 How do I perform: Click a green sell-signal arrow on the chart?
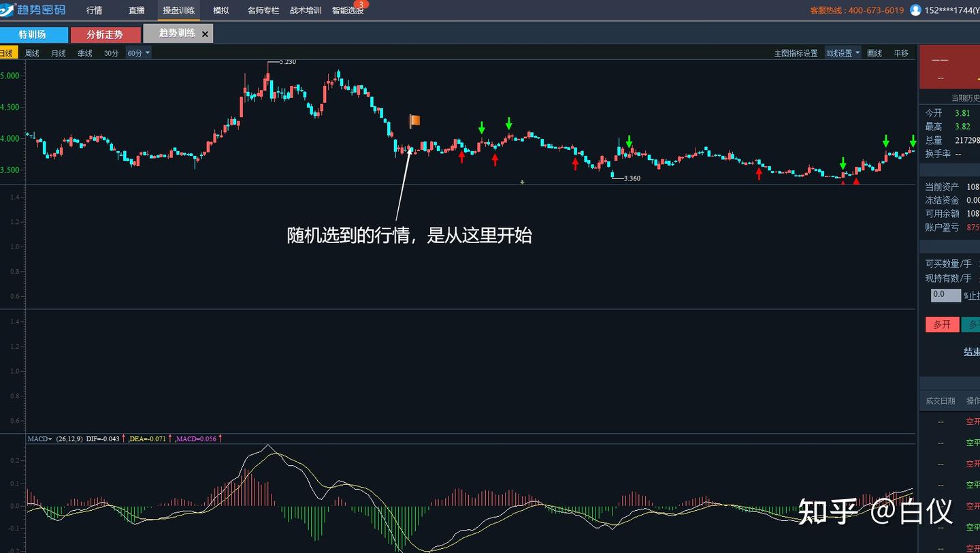coord(481,128)
